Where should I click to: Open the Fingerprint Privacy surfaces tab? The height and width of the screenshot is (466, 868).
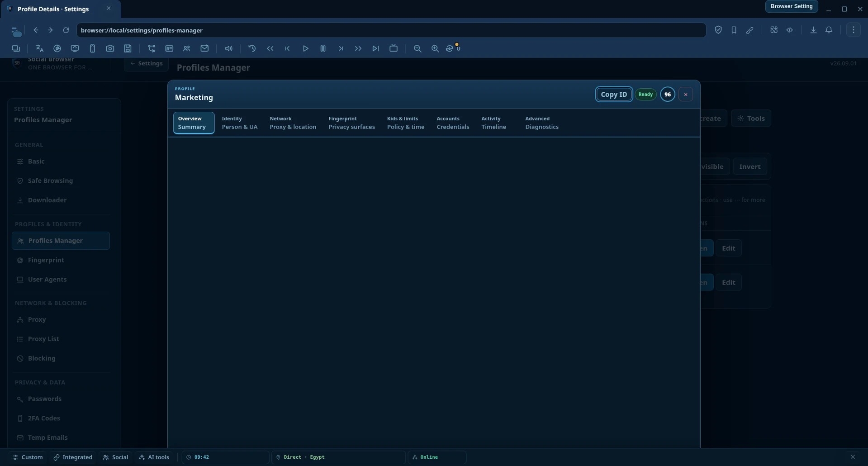point(351,123)
